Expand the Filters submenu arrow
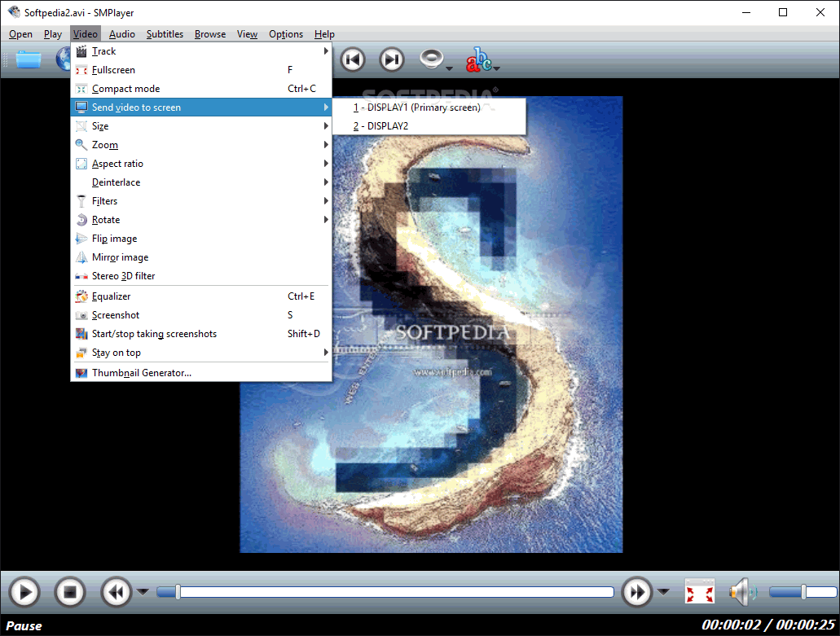840x636 pixels. tap(326, 201)
